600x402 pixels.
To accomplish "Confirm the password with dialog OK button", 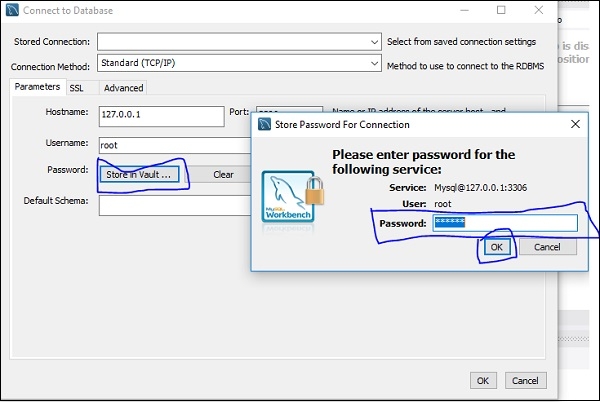I will point(495,247).
